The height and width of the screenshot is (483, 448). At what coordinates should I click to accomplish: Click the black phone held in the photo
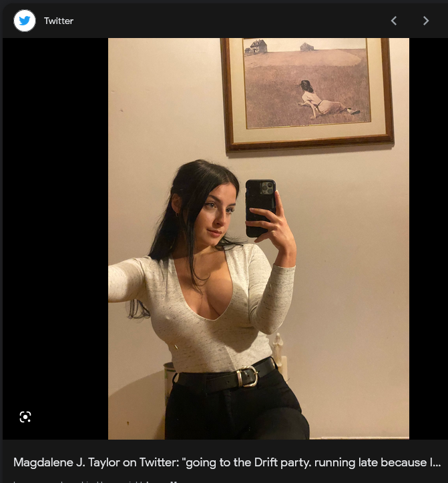coord(260,208)
